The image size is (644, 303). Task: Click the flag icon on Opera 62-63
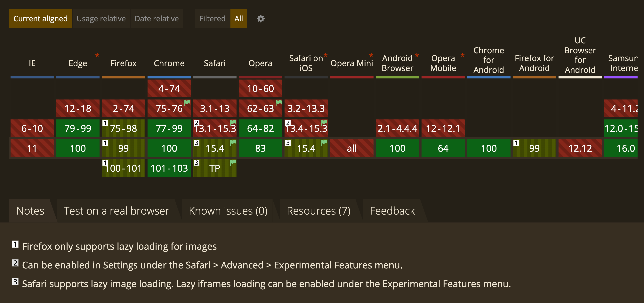tap(278, 103)
